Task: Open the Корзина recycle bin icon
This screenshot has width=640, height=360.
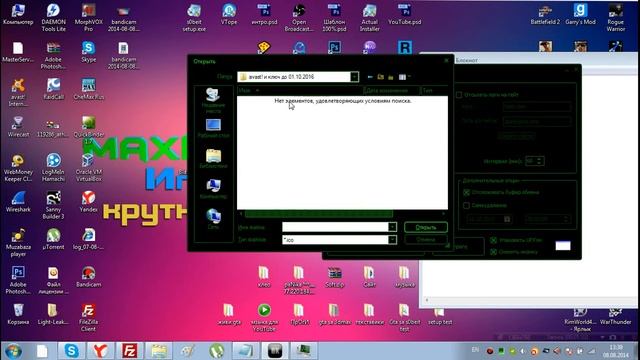Action: point(18,314)
